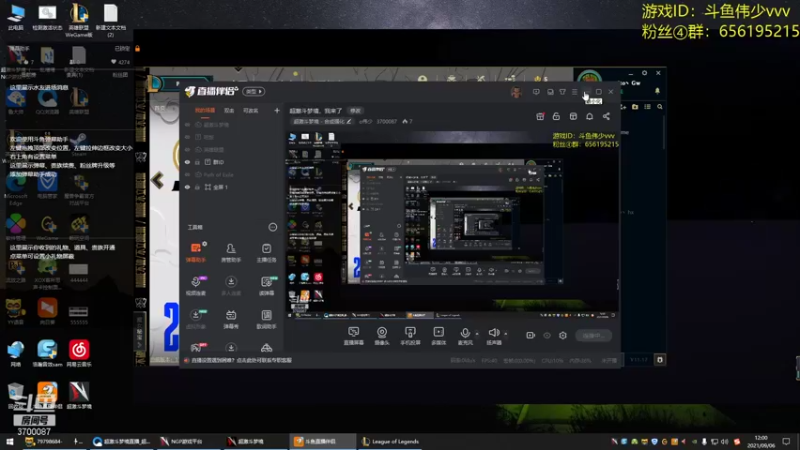Open 弹幕助手 tool's small gear settings
Screen dimensions: 800x450
pos(205,244)
